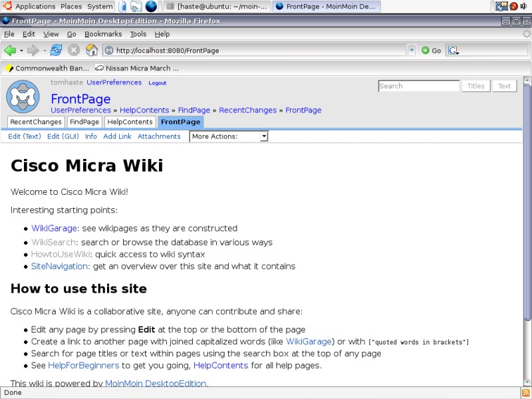Switch to the haste@ubuntu terminal taskbar window
Screen dimensions: 532x399
tap(217, 6)
